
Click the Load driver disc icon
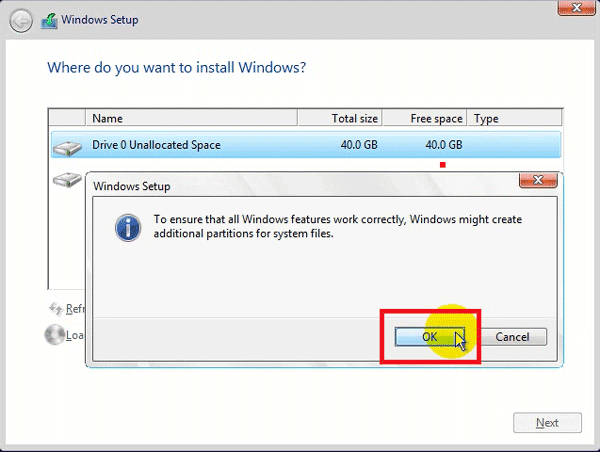click(x=54, y=335)
